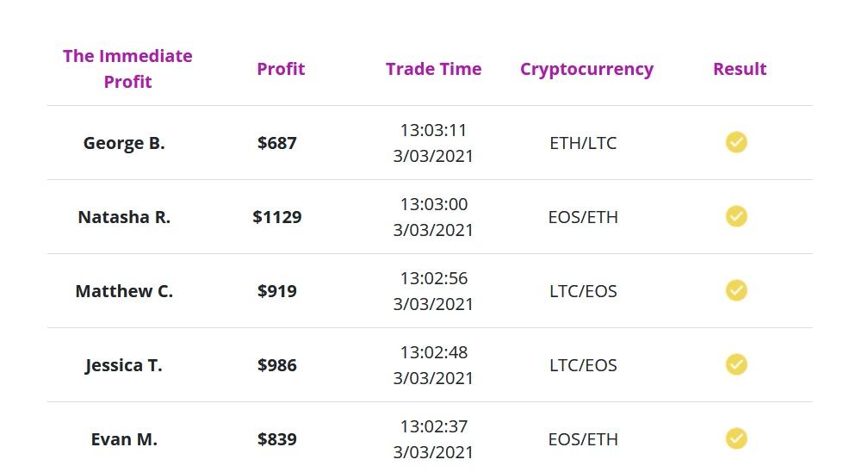Screen dimensions: 868x472
Task: Click the 13:03:11 trade time
Action: click(433, 130)
